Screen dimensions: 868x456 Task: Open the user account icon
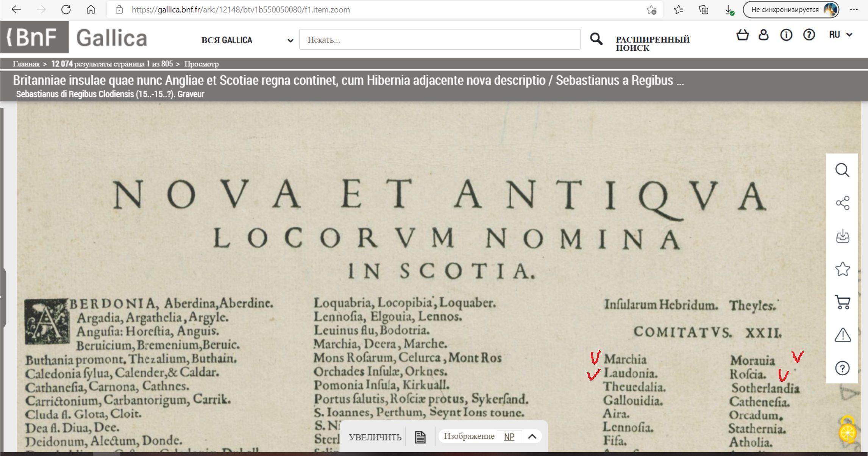[x=764, y=35]
